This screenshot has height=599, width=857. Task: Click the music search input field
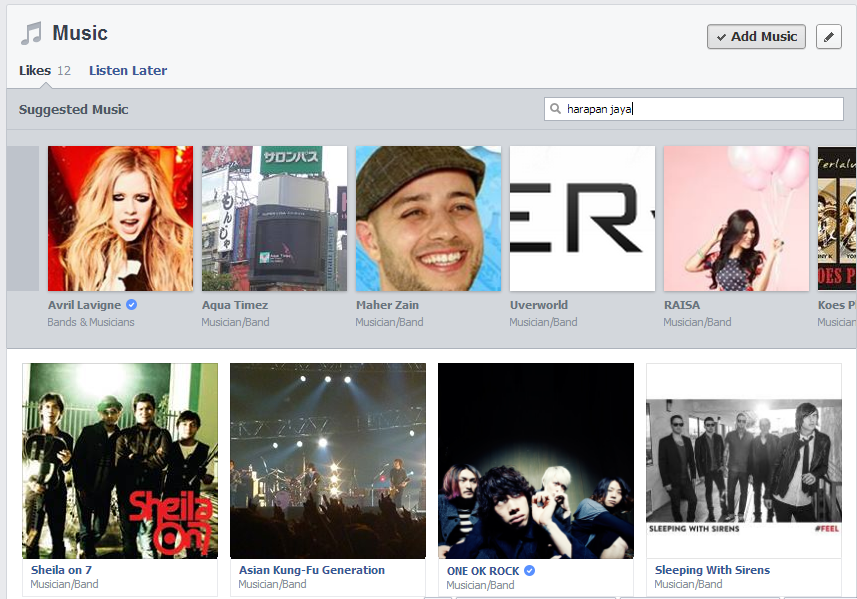click(694, 109)
